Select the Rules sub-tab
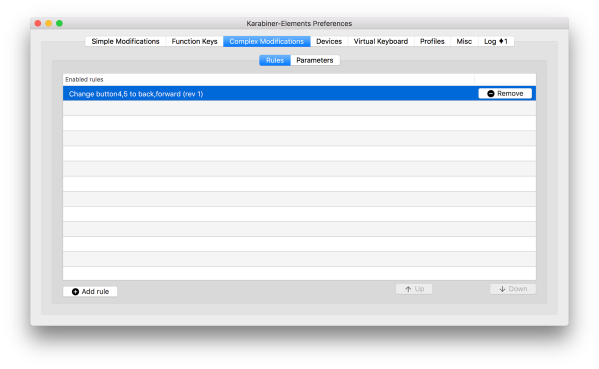599x369 pixels. 275,60
